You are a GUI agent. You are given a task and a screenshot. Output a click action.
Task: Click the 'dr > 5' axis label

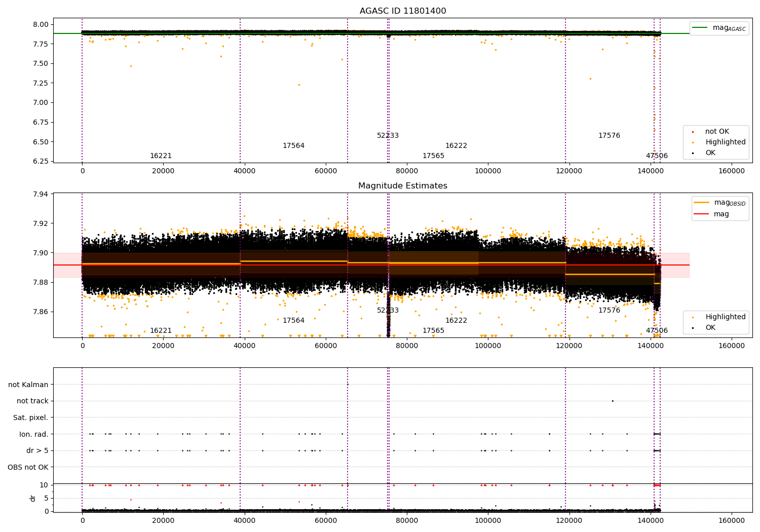37,450
